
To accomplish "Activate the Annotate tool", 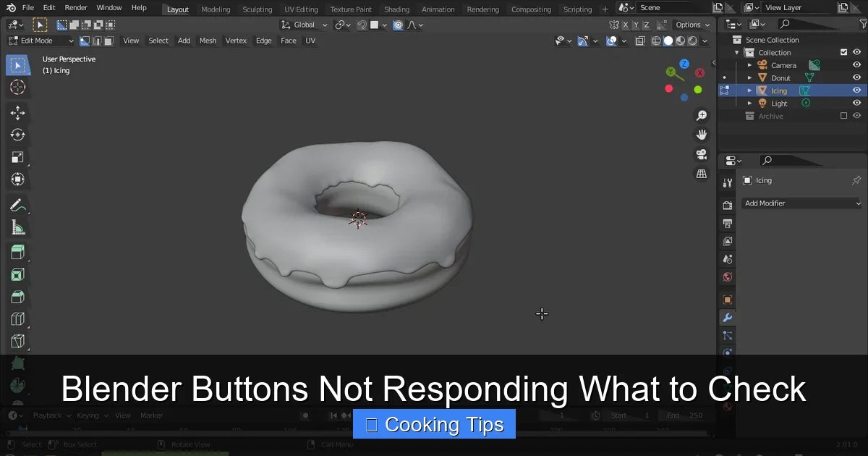I will coord(17,205).
